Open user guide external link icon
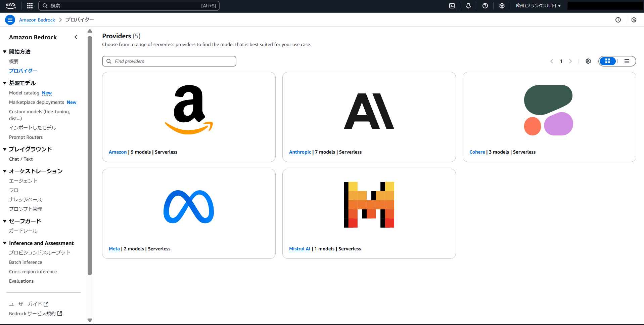This screenshot has width=644, height=325. (x=46, y=304)
